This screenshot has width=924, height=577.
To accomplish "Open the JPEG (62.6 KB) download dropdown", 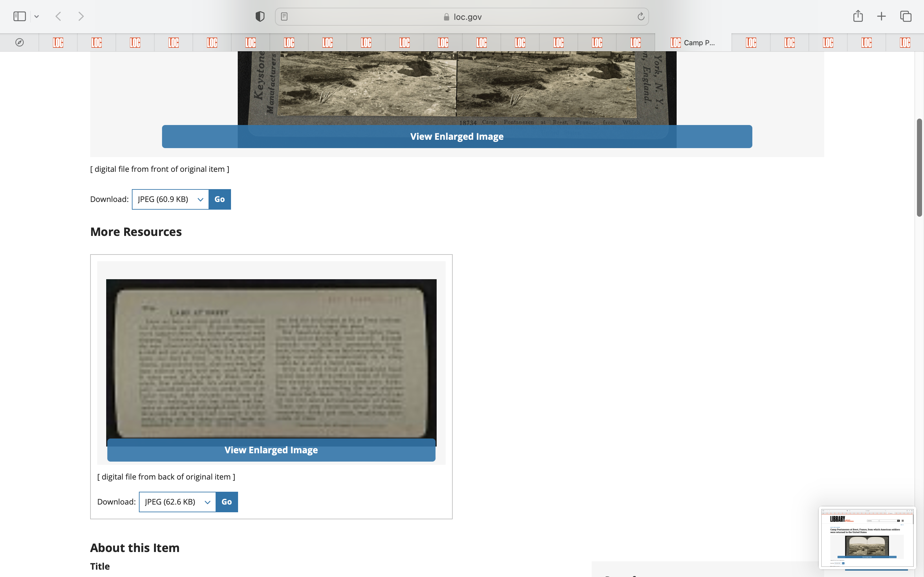I will coord(177,502).
